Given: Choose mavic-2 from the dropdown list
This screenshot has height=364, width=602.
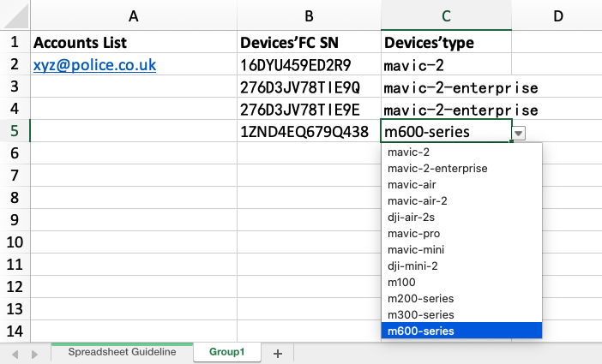Looking at the screenshot, I should 461,152.
